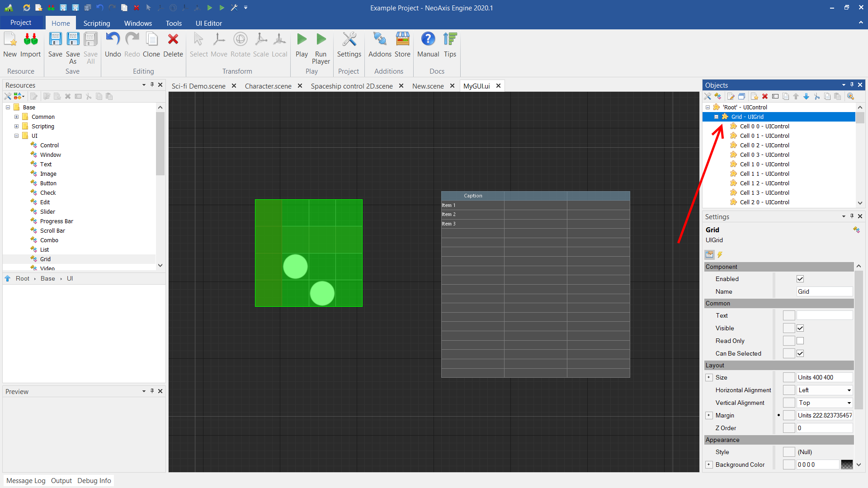Open project Settings tools icon
The image size is (868, 488).
349,40
